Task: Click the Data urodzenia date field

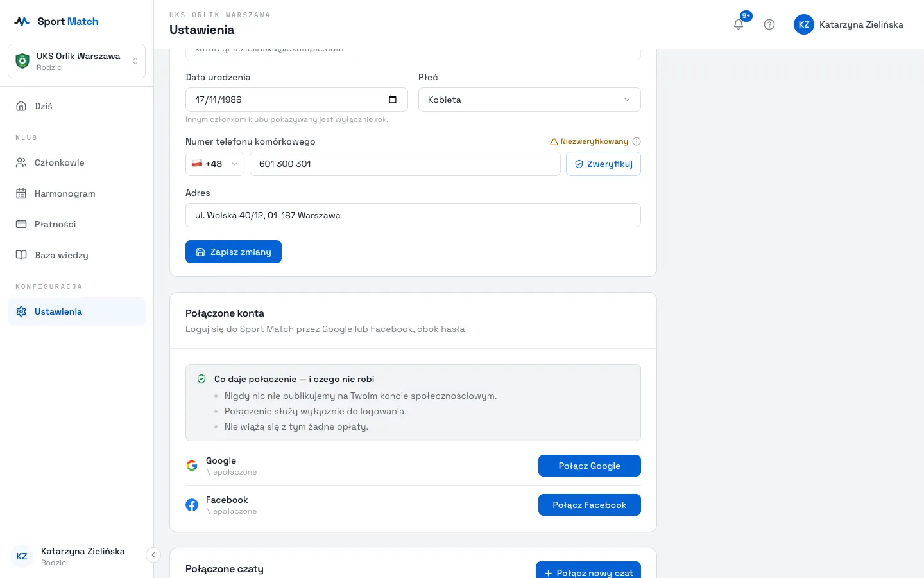Action: [x=296, y=100]
